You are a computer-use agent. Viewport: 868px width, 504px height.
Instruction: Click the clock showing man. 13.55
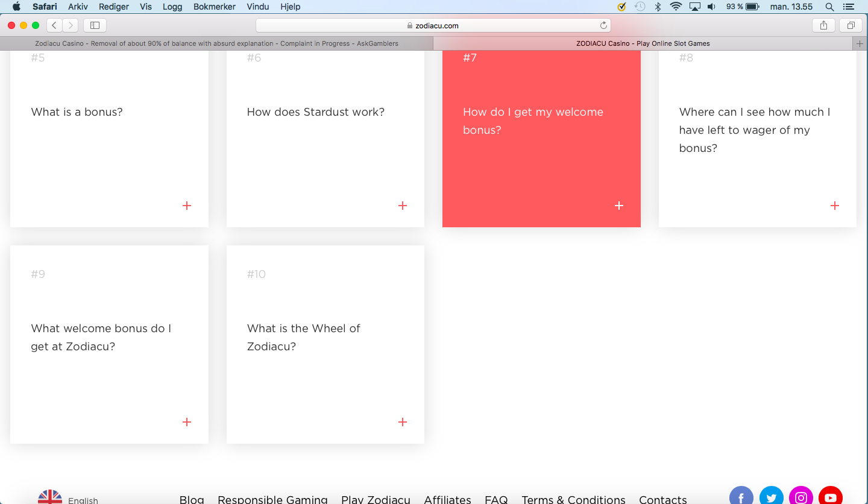click(791, 7)
